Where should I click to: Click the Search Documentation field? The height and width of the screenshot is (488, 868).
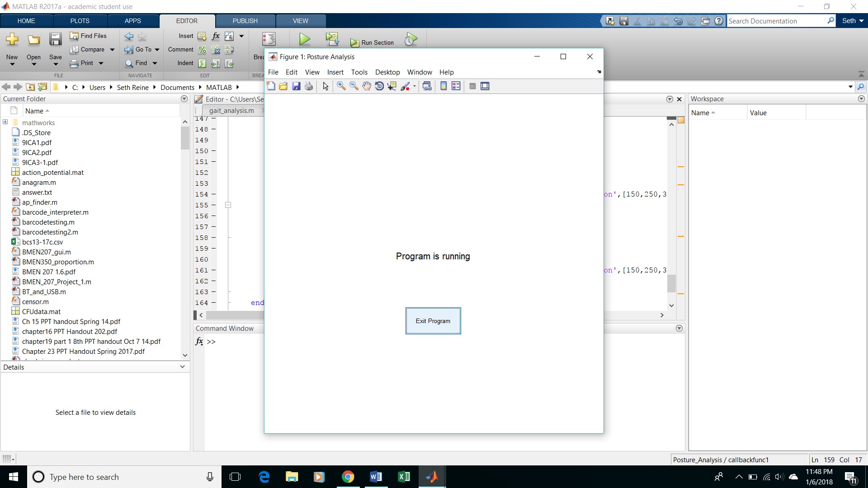click(x=776, y=21)
